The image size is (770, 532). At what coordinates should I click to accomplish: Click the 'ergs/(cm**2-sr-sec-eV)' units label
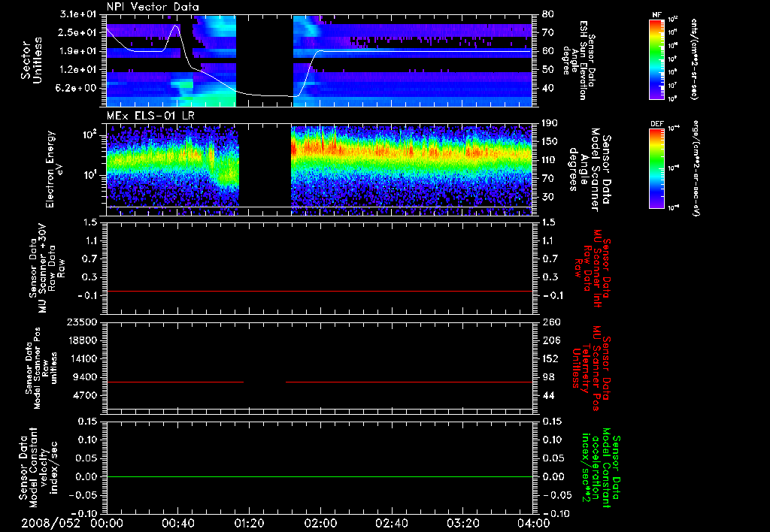click(x=695, y=169)
